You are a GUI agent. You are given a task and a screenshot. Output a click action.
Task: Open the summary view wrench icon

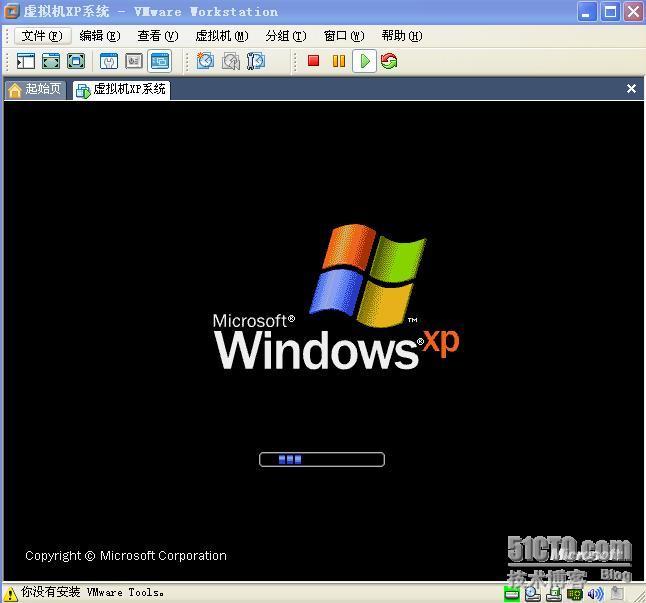[x=109, y=61]
